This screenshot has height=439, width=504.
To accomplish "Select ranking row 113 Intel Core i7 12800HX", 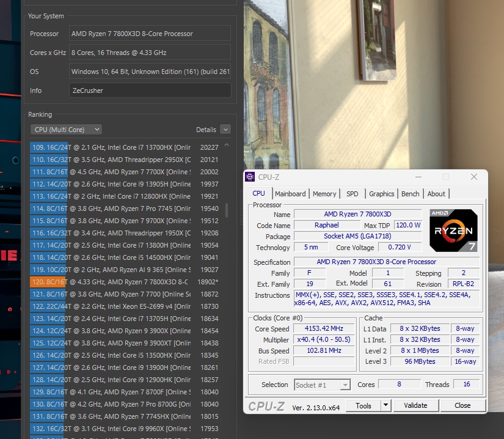I will coord(125,196).
